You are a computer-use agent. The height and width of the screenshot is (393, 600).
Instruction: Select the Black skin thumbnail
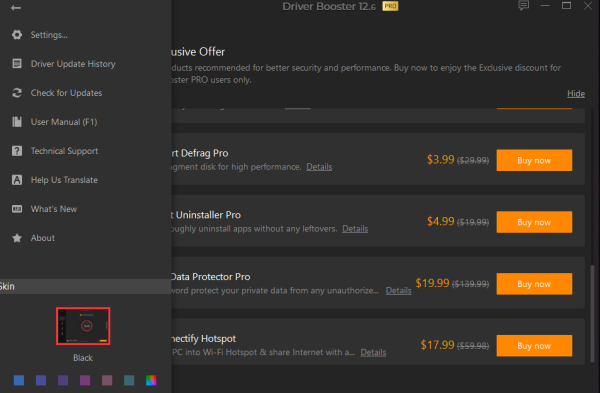pyautogui.click(x=83, y=326)
